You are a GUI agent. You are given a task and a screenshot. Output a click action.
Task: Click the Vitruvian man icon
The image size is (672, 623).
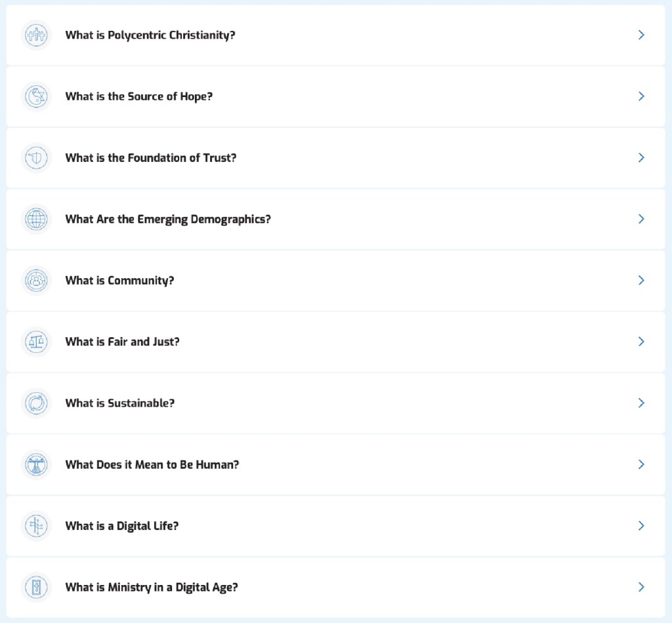coord(36,464)
